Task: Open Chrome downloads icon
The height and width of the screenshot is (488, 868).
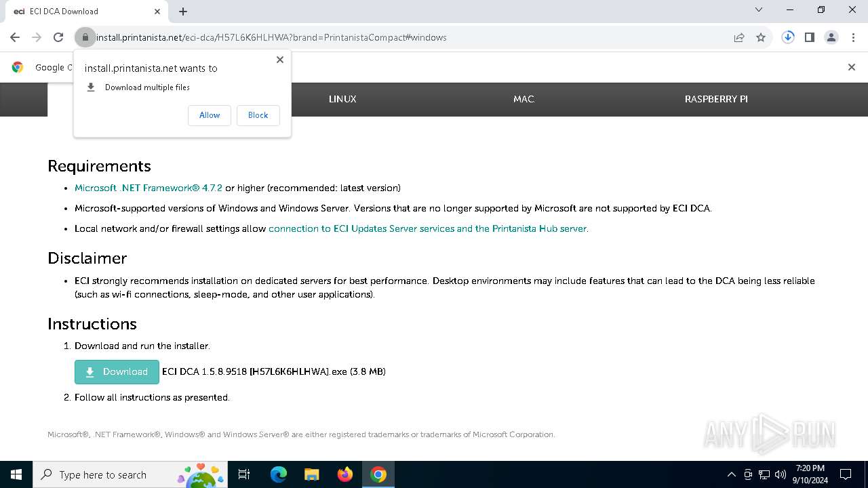Action: click(x=788, y=37)
